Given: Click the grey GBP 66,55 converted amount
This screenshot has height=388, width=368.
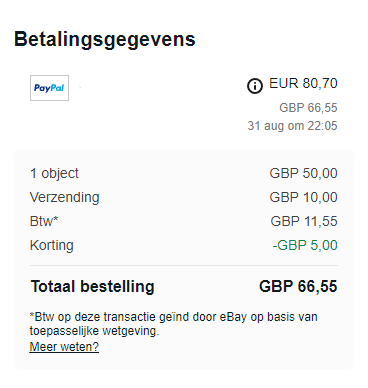Looking at the screenshot, I should tap(308, 108).
